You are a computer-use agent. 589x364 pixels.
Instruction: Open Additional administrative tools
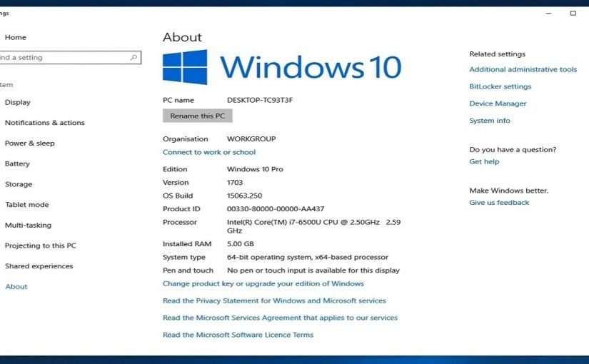coord(523,69)
